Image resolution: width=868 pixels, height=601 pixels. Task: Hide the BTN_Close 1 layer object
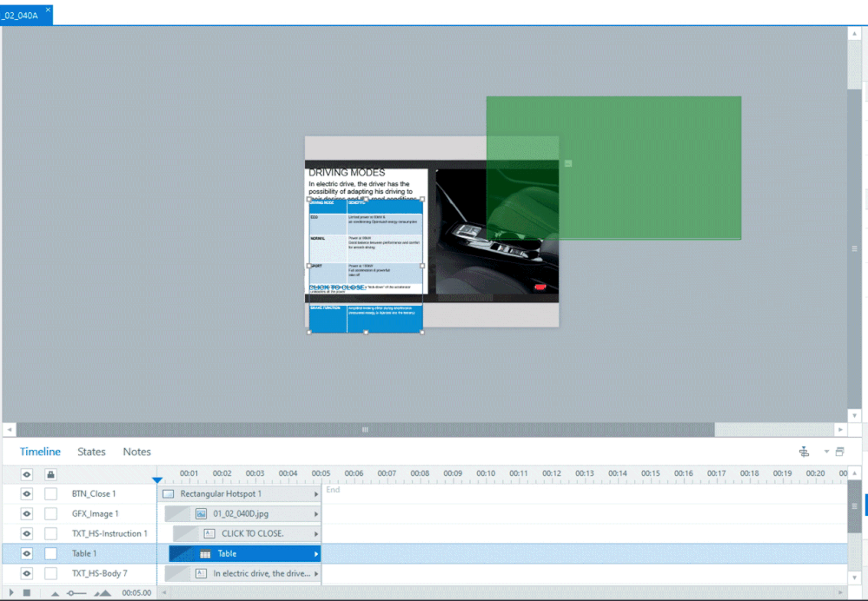tap(27, 493)
